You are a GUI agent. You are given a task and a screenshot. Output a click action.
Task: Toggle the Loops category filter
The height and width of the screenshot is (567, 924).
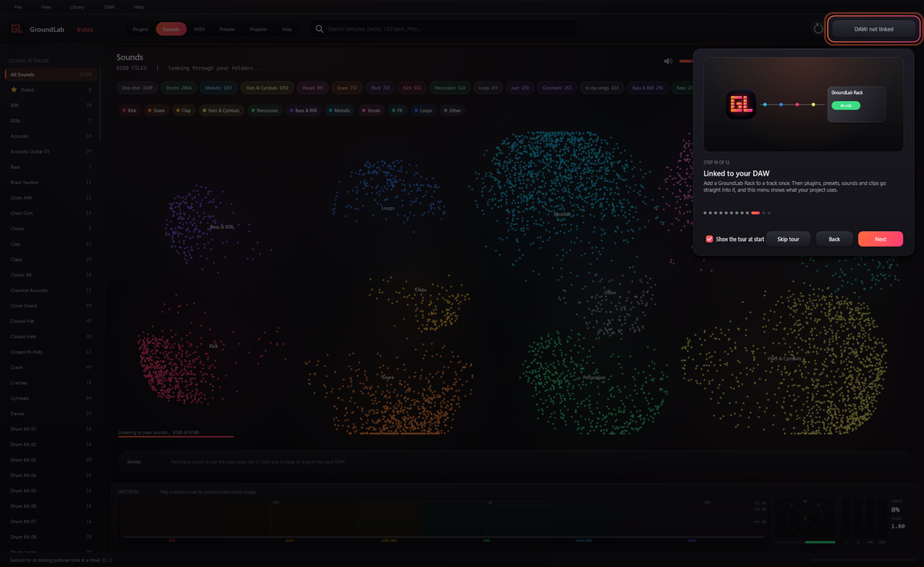(425, 111)
